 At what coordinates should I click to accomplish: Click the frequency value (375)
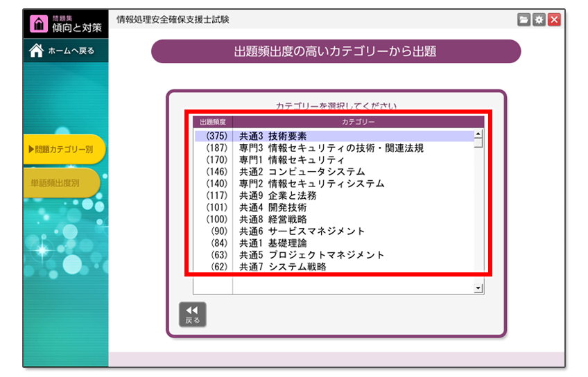217,136
